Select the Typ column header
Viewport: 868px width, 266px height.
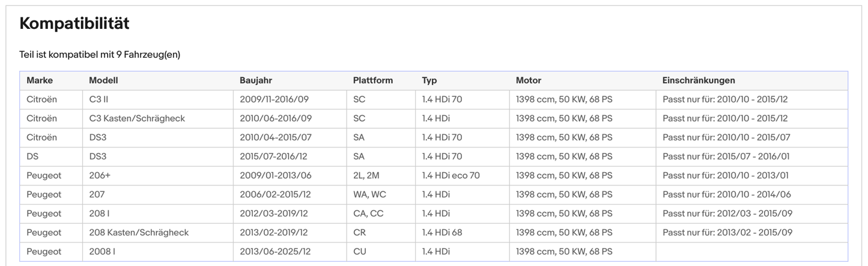coord(429,81)
